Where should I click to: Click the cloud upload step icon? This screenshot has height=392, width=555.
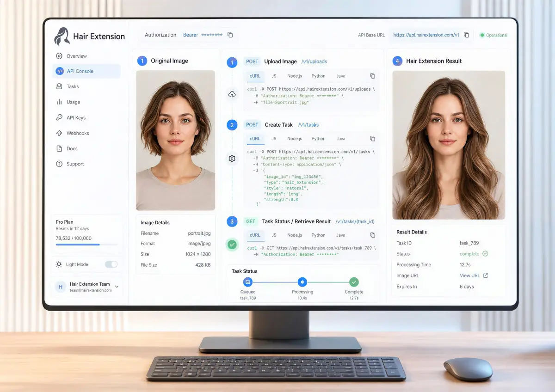[232, 94]
